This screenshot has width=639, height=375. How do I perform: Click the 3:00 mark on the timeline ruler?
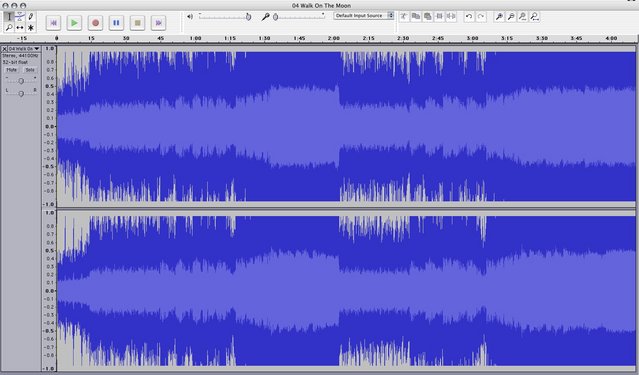[472, 38]
